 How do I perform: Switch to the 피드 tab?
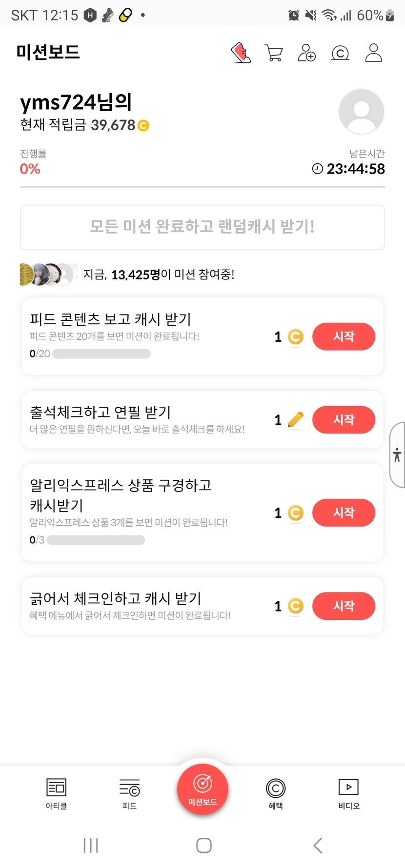coord(129,793)
